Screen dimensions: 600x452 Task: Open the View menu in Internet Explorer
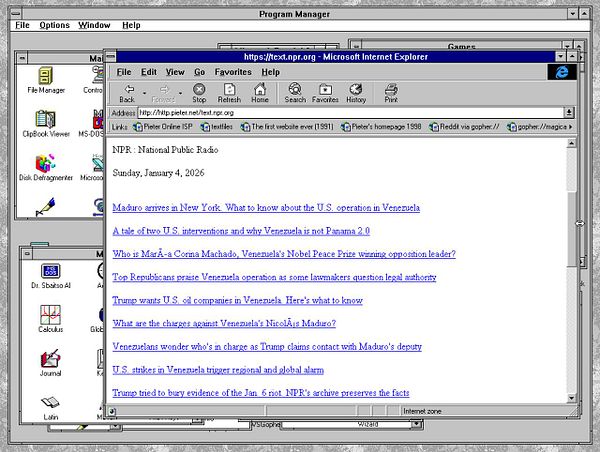[175, 72]
